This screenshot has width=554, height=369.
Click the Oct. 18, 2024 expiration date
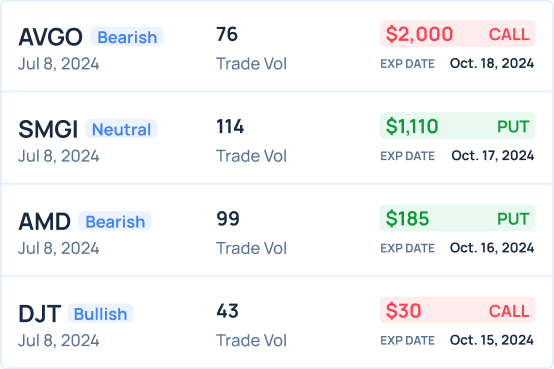tap(492, 64)
